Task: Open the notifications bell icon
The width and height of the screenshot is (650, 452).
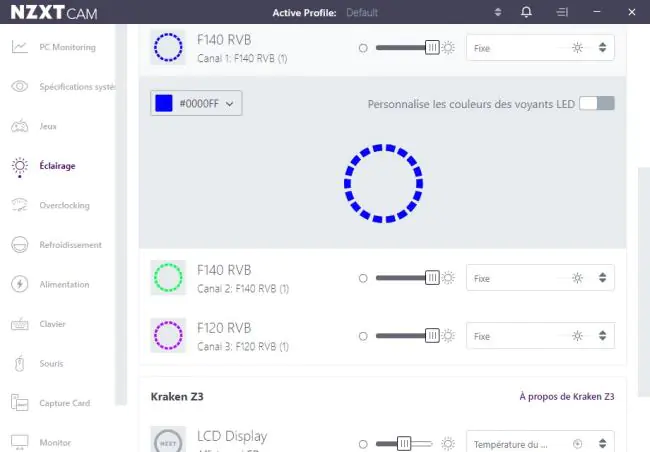Action: [x=526, y=12]
